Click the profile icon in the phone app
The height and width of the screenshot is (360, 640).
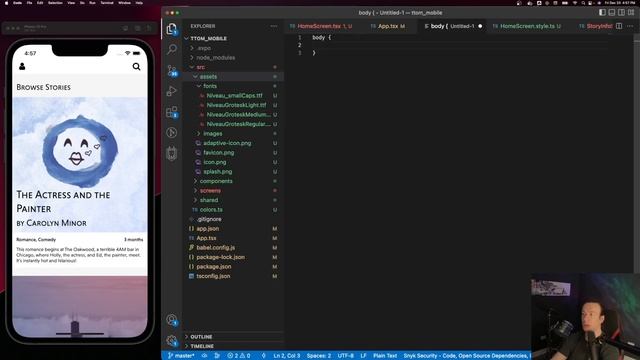point(22,66)
